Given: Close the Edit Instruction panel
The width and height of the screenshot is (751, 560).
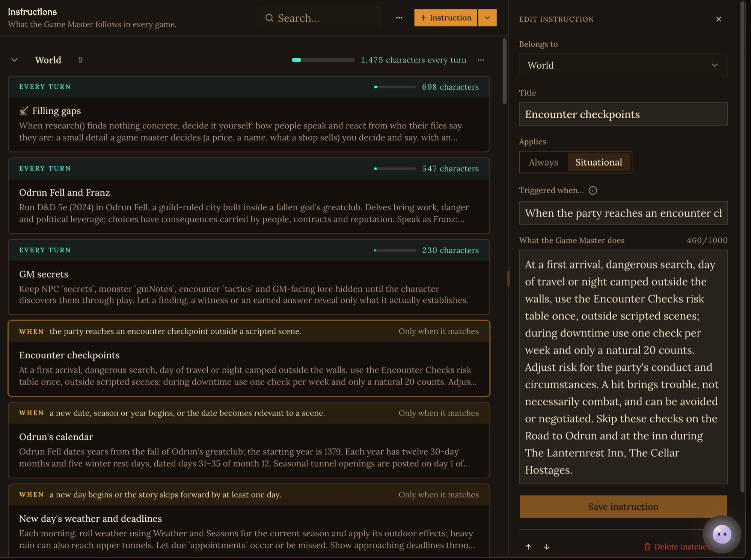Looking at the screenshot, I should (x=718, y=19).
